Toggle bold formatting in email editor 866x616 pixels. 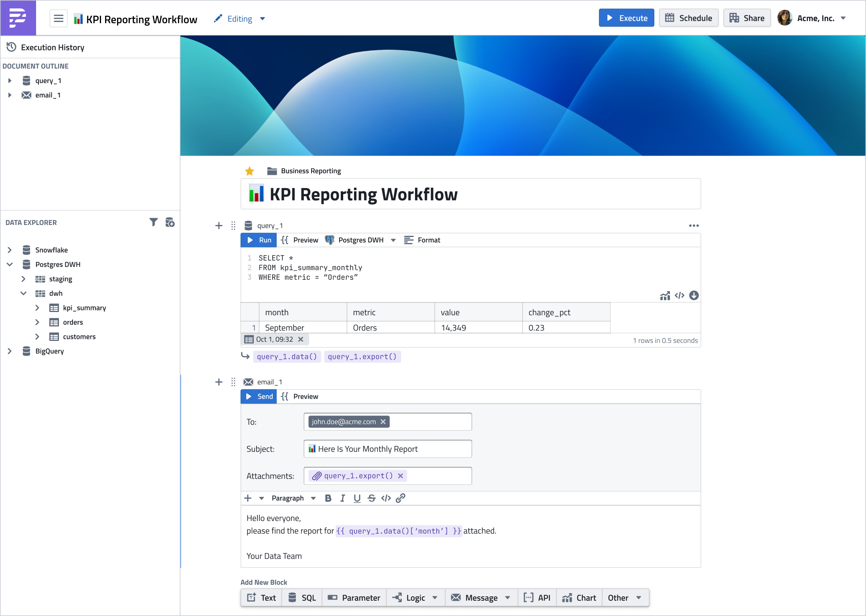click(x=328, y=498)
